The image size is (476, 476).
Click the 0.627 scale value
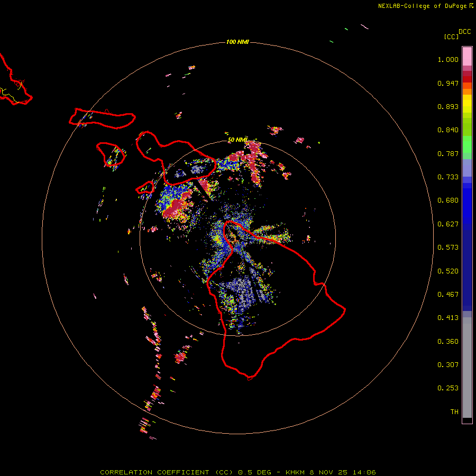tap(448, 224)
